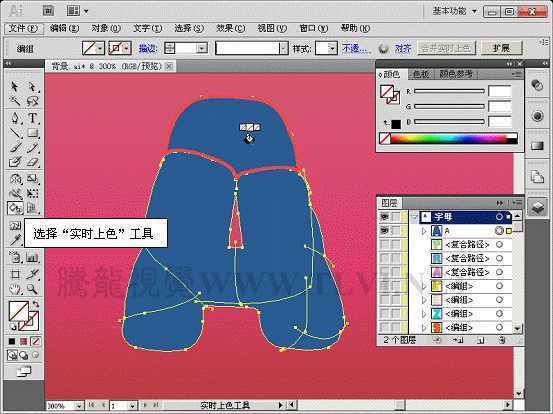This screenshot has width=553, height=414.
Task: Open the 效果(C) menu
Action: [x=230, y=29]
